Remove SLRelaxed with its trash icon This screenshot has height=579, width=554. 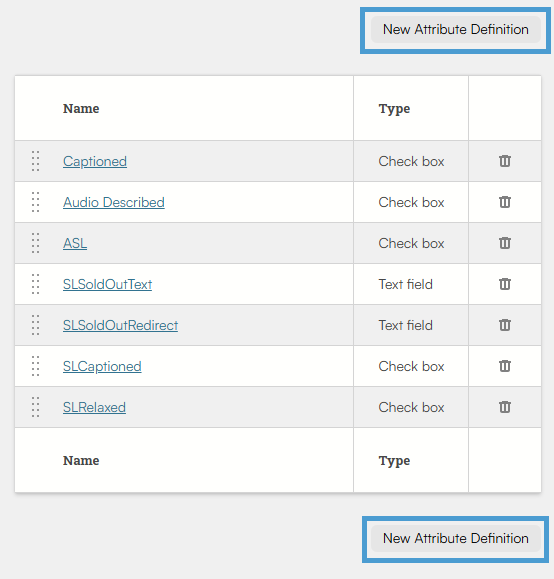tap(505, 407)
